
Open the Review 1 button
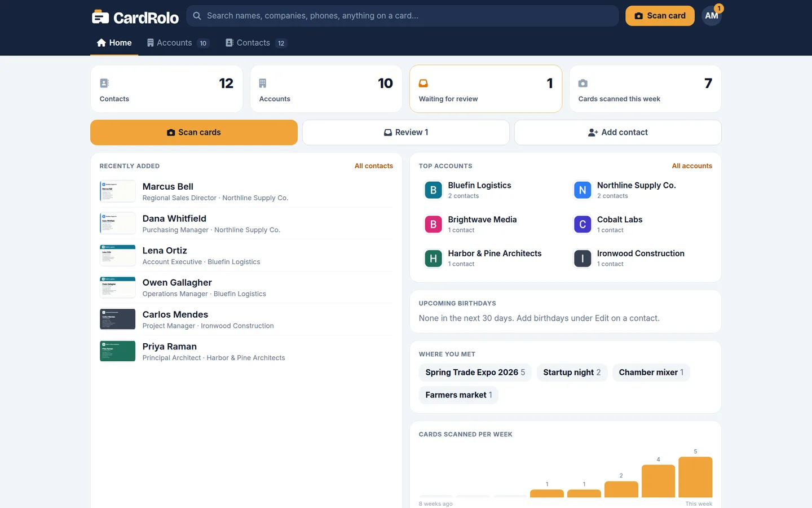point(406,133)
